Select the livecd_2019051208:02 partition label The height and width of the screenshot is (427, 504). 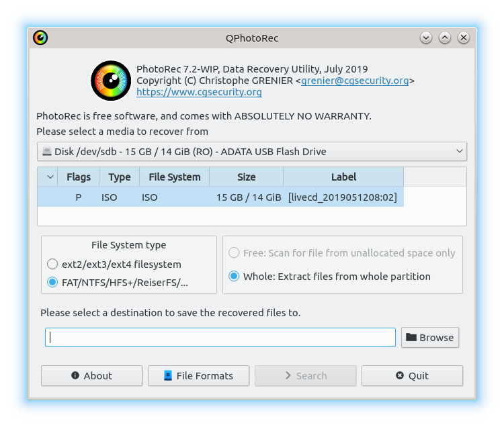click(343, 197)
